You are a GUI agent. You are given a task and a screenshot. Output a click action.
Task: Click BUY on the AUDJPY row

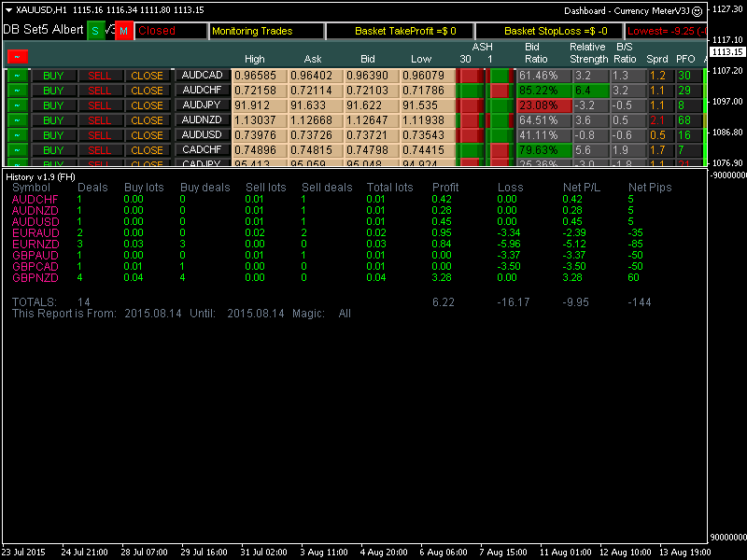click(x=53, y=105)
